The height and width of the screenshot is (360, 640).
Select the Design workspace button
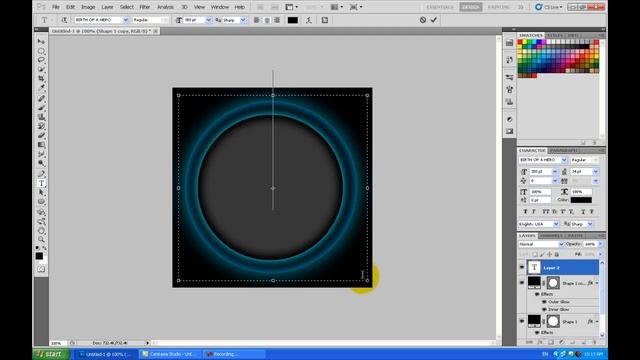(471, 7)
